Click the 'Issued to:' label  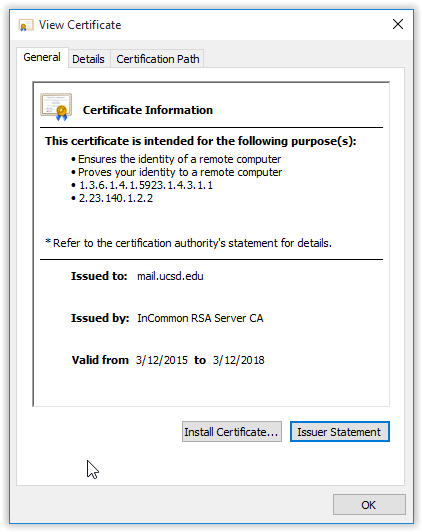click(99, 276)
